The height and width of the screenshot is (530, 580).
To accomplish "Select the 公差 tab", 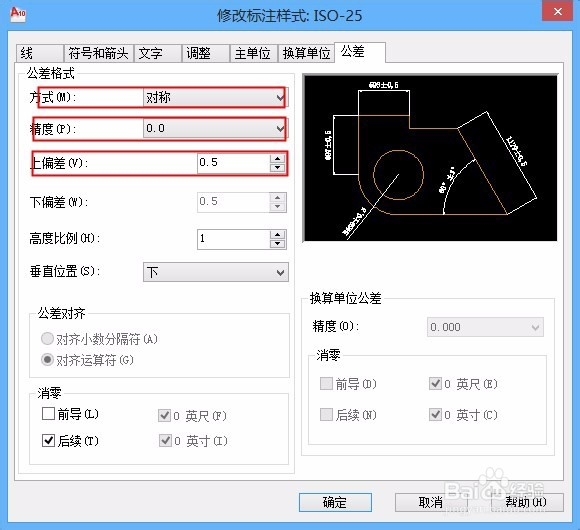I will click(x=360, y=52).
